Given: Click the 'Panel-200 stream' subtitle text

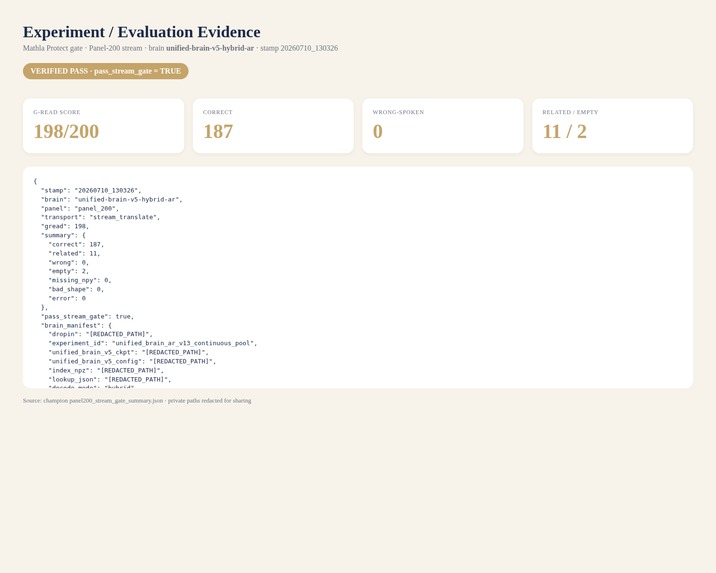Looking at the screenshot, I should click(116, 48).
